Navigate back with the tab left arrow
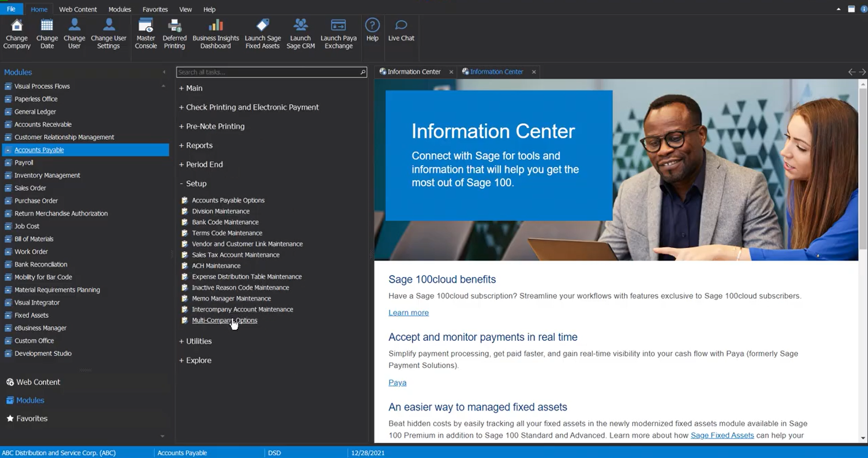The height and width of the screenshot is (458, 868). 852,72
